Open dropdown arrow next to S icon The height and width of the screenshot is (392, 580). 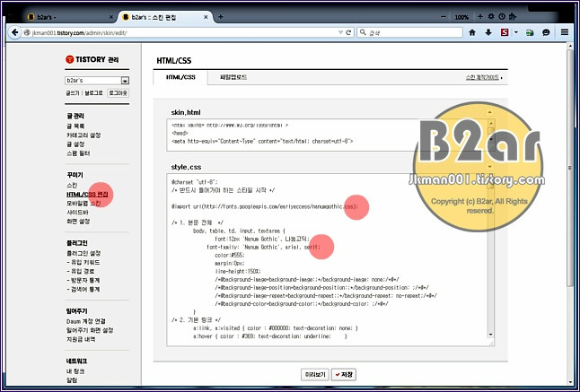[516, 32]
